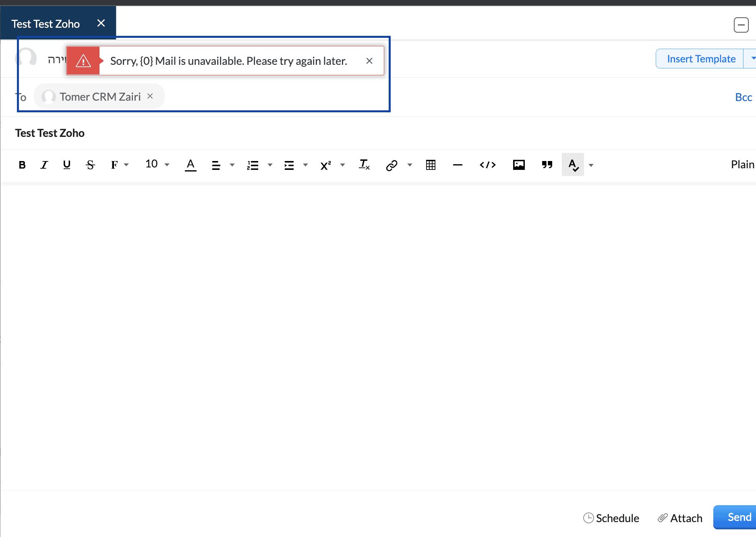The image size is (756, 537).
Task: Choose the font color tool
Action: [x=191, y=165]
